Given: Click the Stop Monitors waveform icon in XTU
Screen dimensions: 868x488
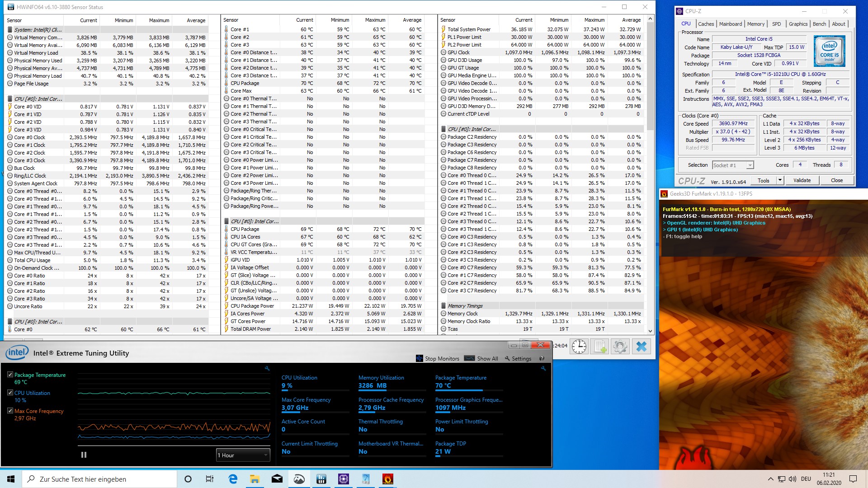Looking at the screenshot, I should [x=419, y=358].
